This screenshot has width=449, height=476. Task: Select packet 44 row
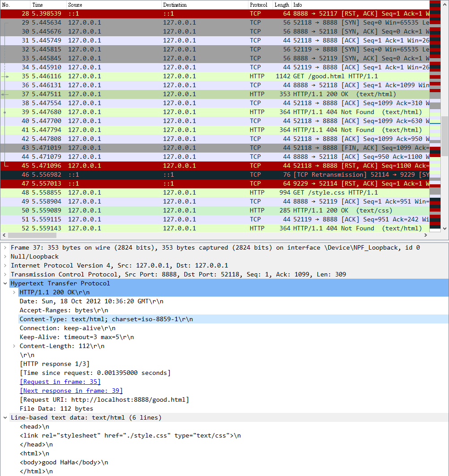215,157
